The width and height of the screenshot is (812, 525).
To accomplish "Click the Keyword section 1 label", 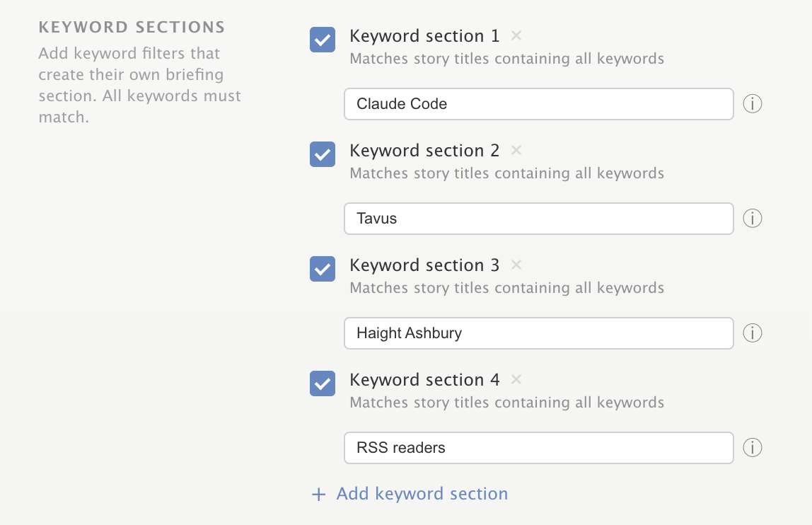I will [424, 36].
